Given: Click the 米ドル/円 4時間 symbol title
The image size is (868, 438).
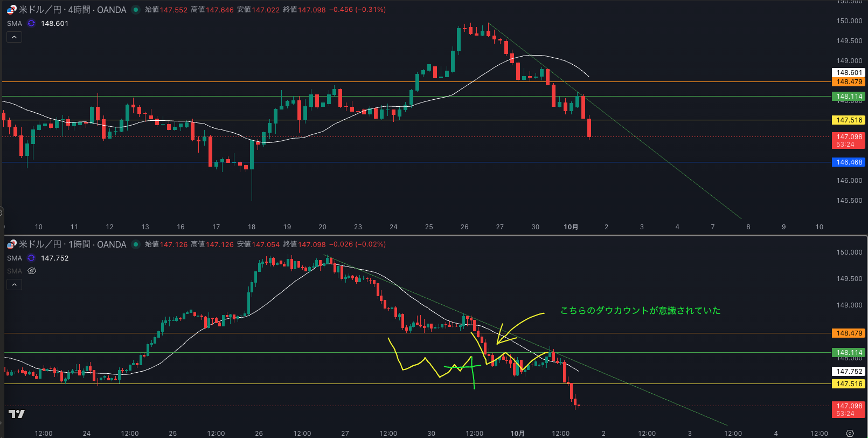Looking at the screenshot, I should [x=72, y=10].
